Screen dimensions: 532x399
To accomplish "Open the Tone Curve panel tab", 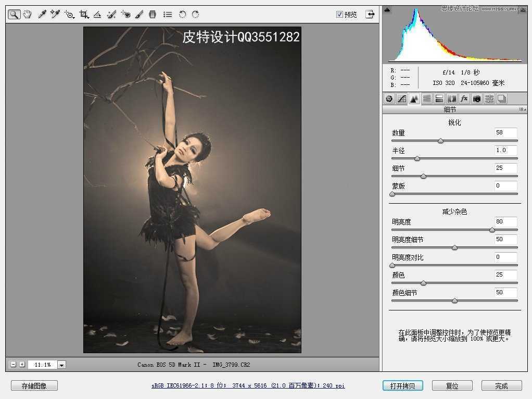I will (x=402, y=99).
